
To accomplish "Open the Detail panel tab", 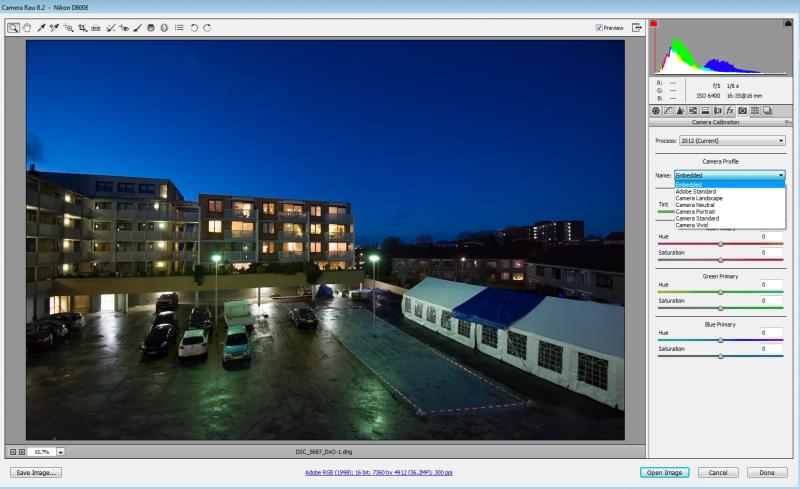I will pyautogui.click(x=681, y=111).
